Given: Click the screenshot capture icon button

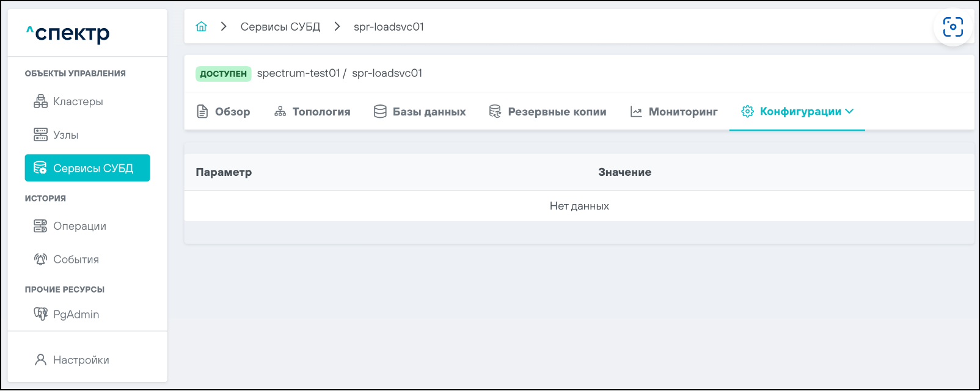Looking at the screenshot, I should point(953,27).
